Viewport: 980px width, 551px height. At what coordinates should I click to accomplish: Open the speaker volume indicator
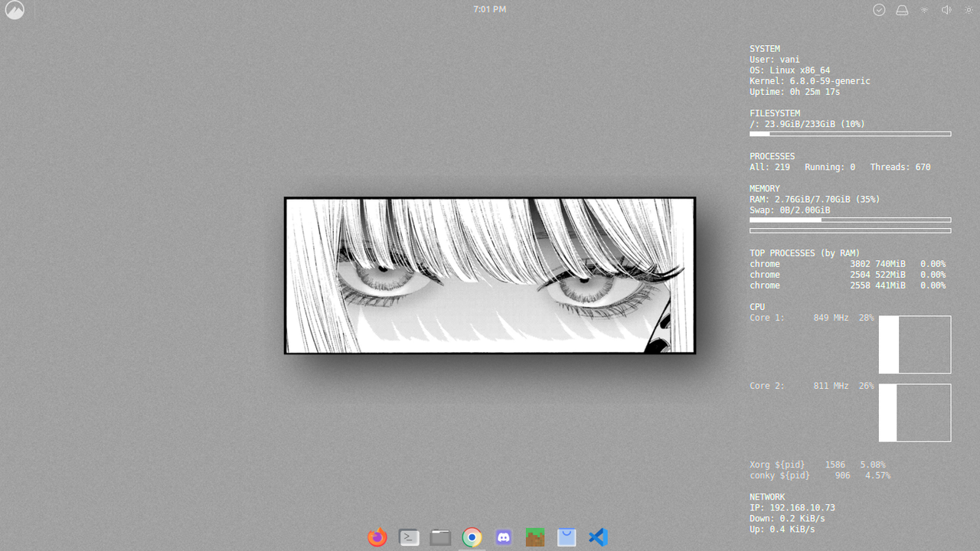click(x=946, y=10)
